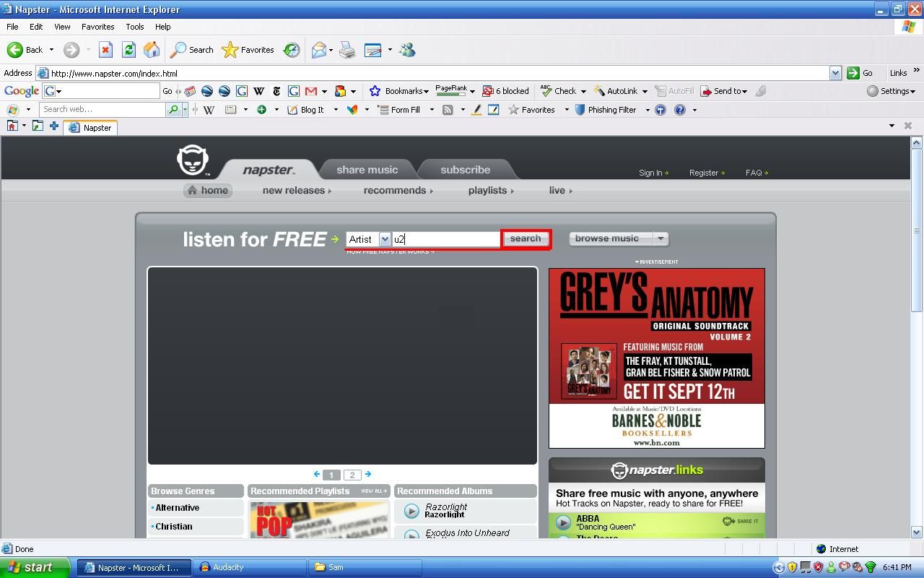Share ABBA track with Share It button
Viewport: 924px width, 578px height.
click(x=741, y=522)
